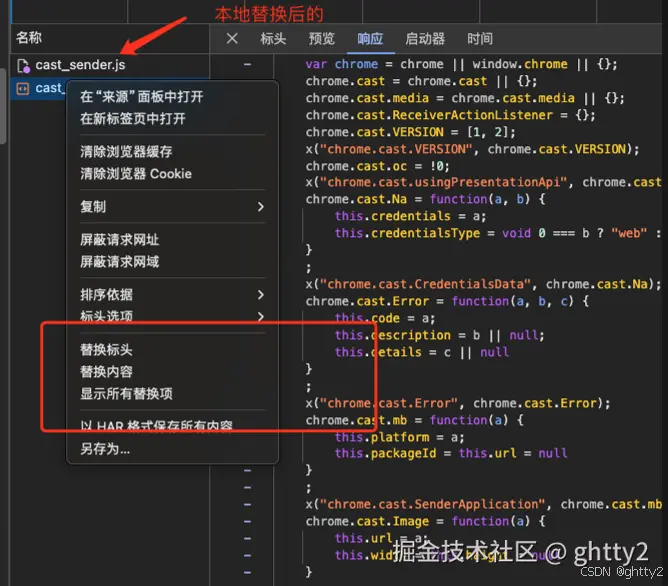Click code line chrome.cast.ReceiverActionListener = {}
The width and height of the screenshot is (668, 586).
pyautogui.click(x=450, y=115)
